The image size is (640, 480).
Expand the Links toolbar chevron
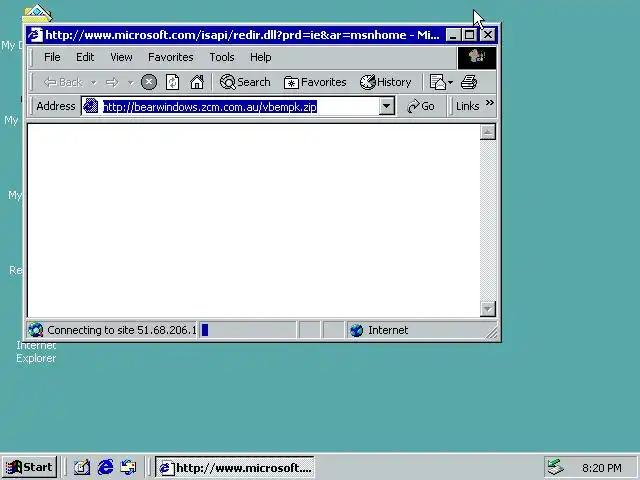(x=490, y=103)
